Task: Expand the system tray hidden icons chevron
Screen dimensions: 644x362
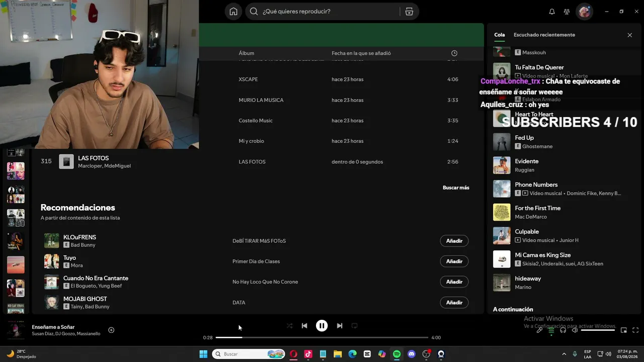Action: [x=563, y=354]
